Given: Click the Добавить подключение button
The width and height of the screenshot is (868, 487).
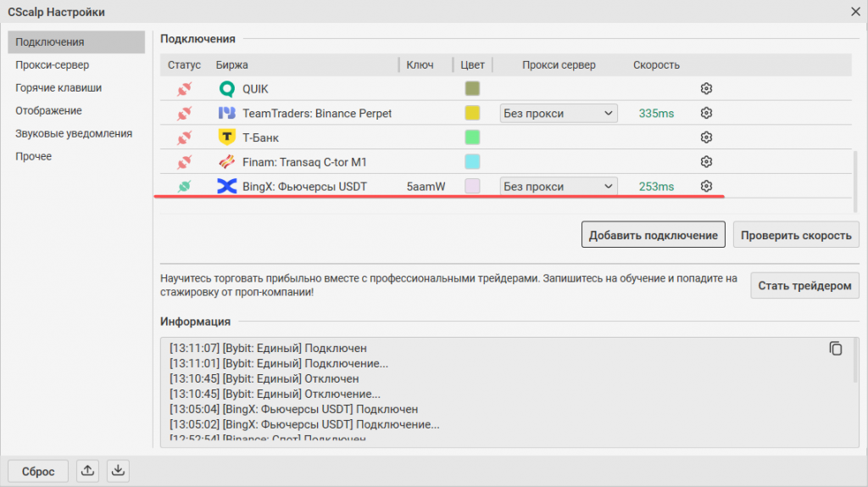Looking at the screenshot, I should (x=653, y=235).
